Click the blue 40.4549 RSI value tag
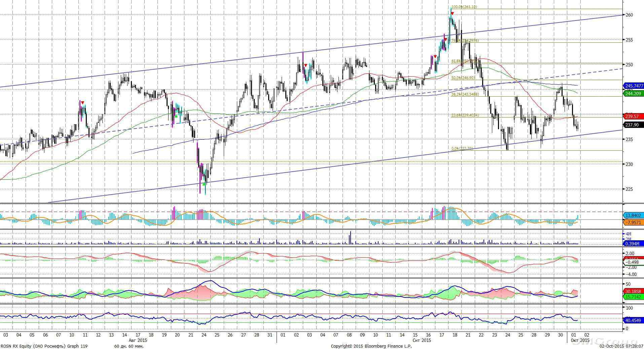This screenshot has height=349, width=644. tap(634, 320)
